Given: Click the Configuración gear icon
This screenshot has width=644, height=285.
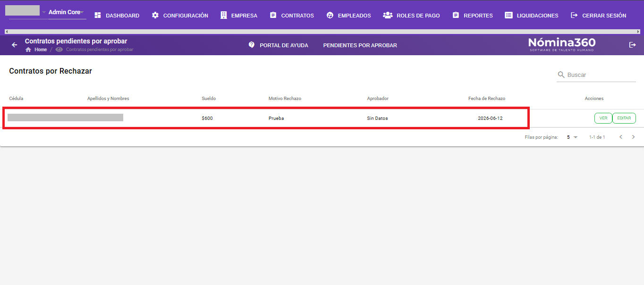Looking at the screenshot, I should pyautogui.click(x=155, y=16).
